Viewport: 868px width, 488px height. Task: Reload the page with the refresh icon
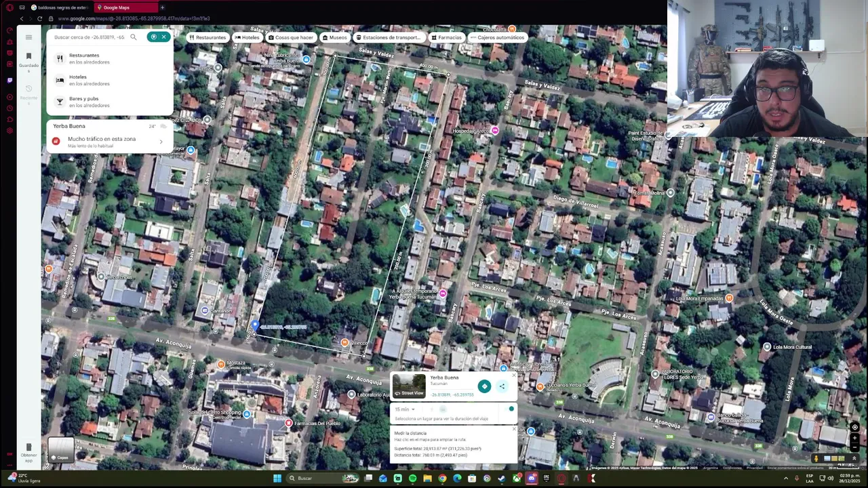coord(39,18)
